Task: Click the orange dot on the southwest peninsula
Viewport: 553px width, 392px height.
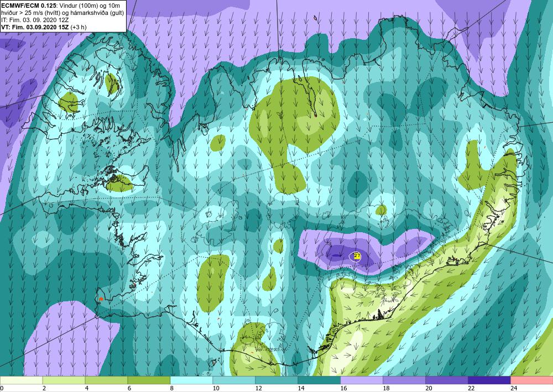Action: [101, 299]
